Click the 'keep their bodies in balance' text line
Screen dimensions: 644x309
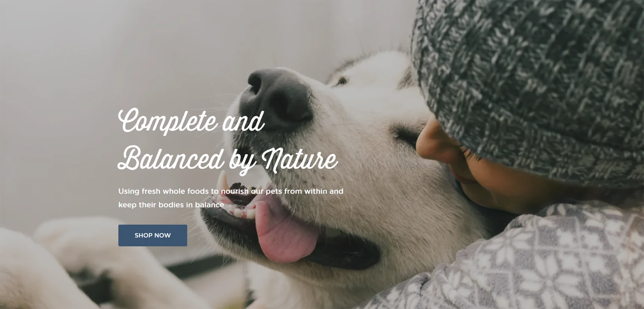pos(171,205)
